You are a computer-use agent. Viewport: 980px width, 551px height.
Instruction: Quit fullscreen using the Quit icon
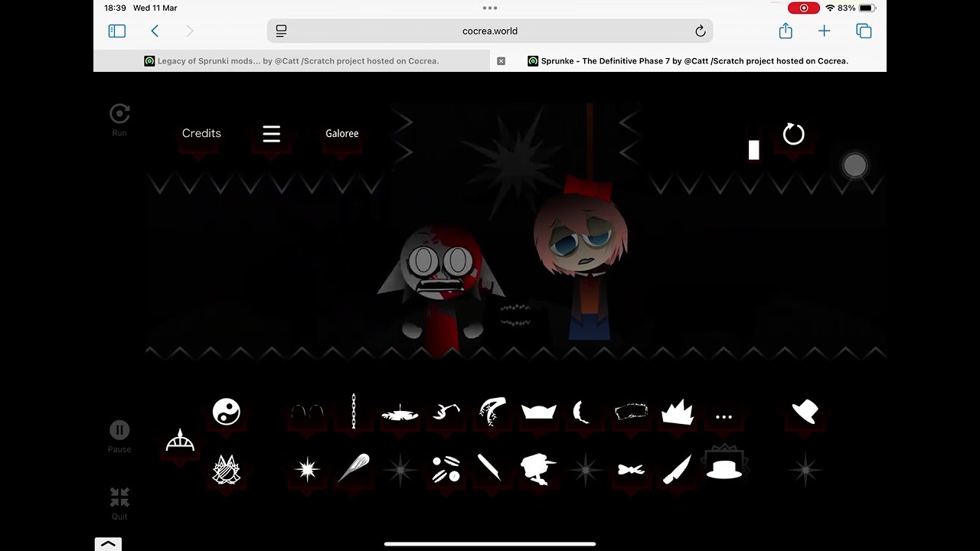[x=119, y=497]
